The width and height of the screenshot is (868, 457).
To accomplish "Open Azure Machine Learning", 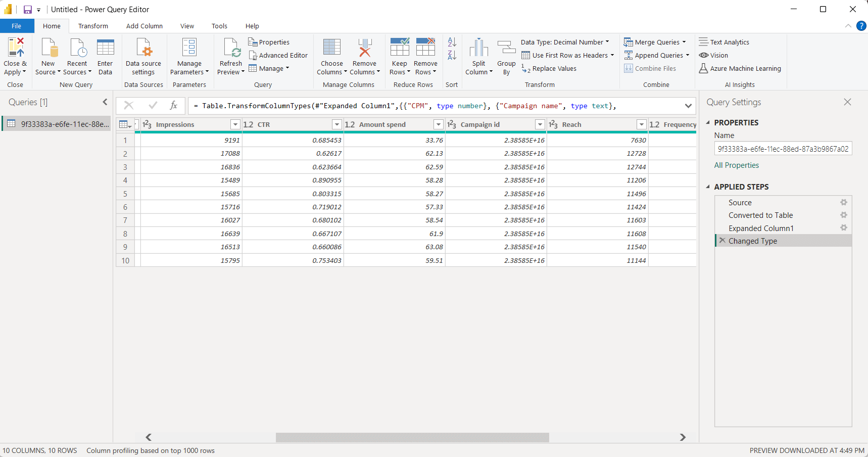I will pos(740,68).
